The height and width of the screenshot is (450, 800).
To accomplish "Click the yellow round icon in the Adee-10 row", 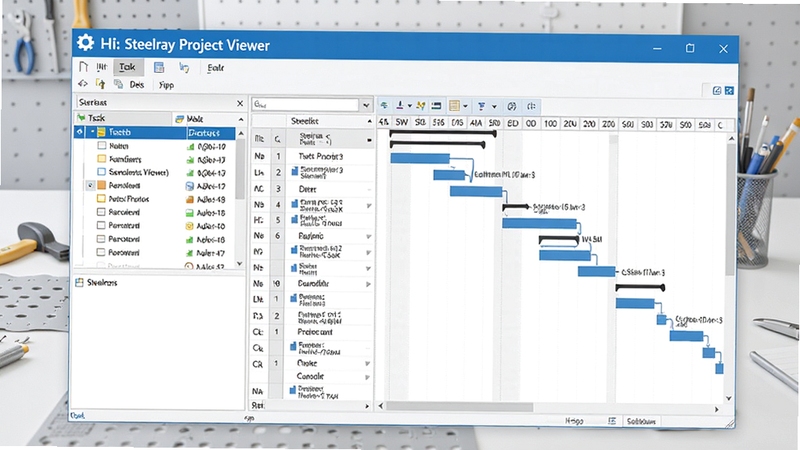I will click(x=189, y=226).
